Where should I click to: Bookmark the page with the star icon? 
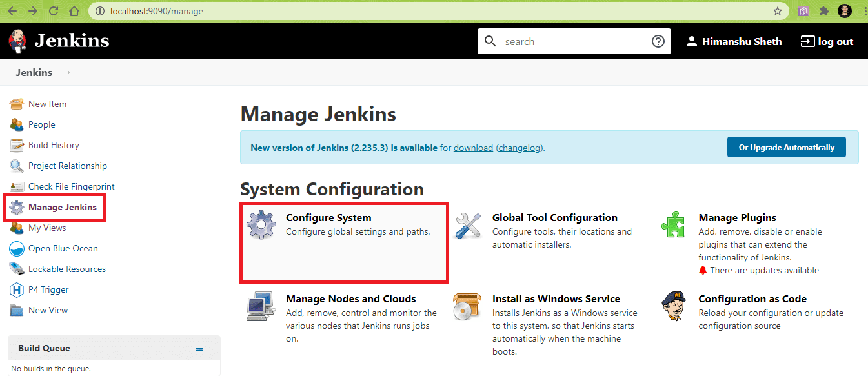pos(778,11)
